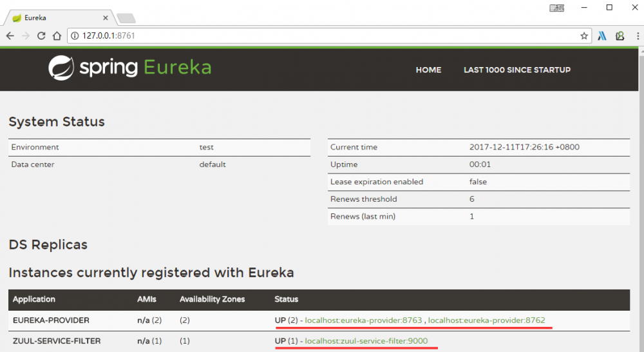Select ZUUL-SERVICE-FILTER application cell
This screenshot has width=644, height=352.
57,341
